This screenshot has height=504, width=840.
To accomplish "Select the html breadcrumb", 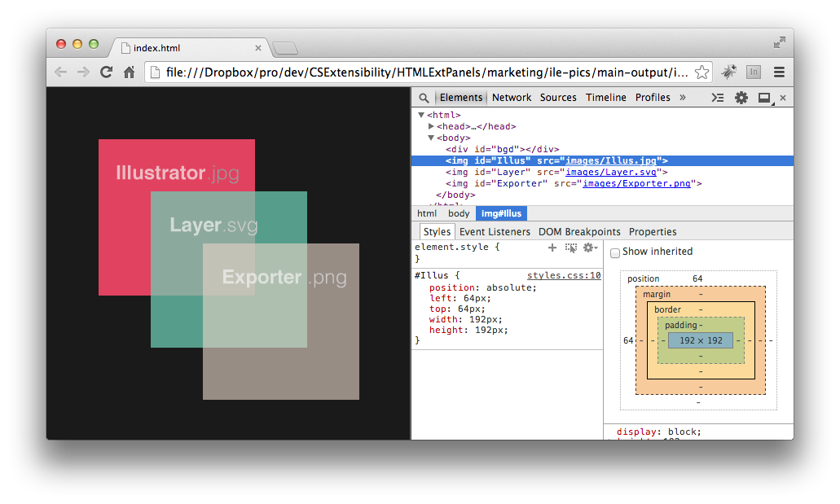I will 426,213.
